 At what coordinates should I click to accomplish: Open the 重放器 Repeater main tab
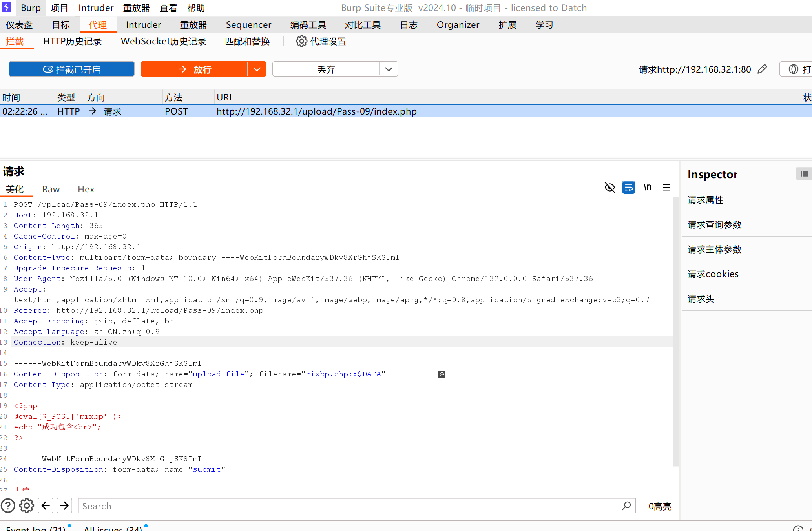(193, 25)
